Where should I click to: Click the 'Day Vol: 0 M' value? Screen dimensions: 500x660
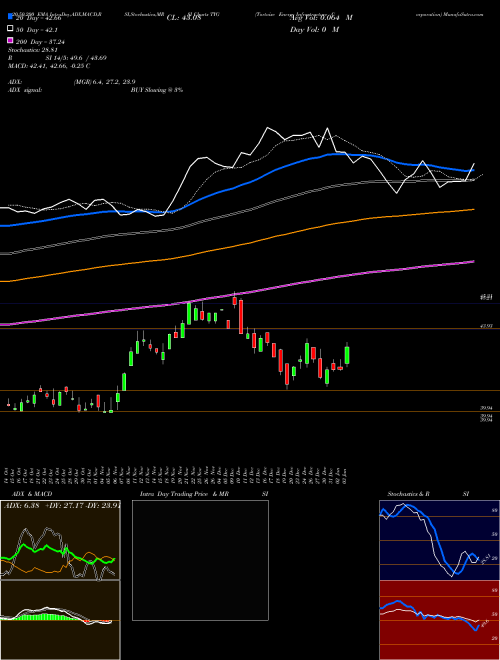click(314, 29)
